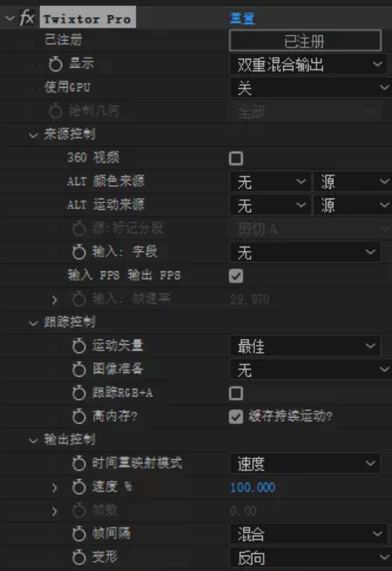Screen dimensions: 392x571
Task: Click the stopwatch icon next to 显示
Action: pyautogui.click(x=55, y=64)
